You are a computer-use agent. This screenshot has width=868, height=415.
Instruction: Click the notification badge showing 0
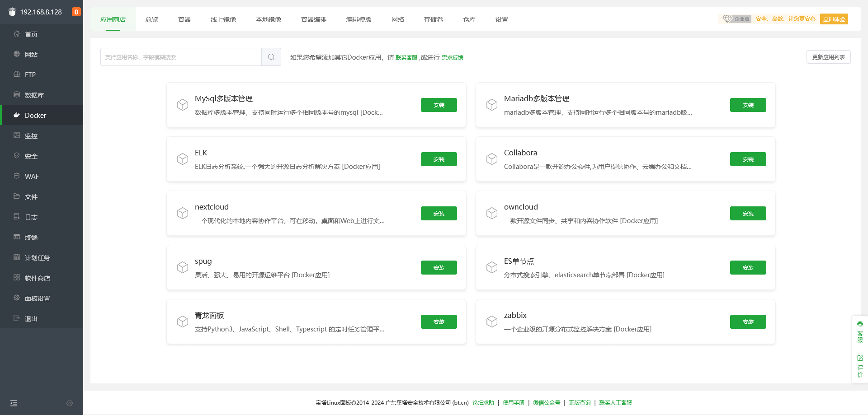(x=76, y=12)
